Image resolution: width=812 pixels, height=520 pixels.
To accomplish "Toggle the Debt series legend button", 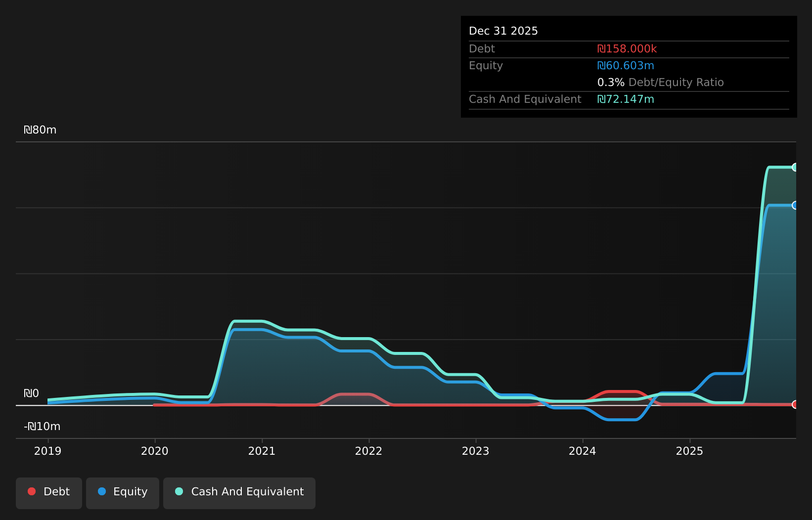I will 49,493.
